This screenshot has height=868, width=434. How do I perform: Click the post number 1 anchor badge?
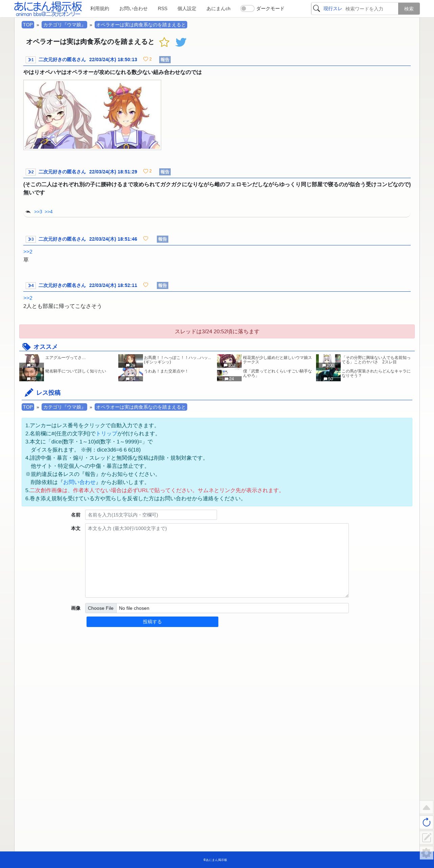pyautogui.click(x=31, y=60)
